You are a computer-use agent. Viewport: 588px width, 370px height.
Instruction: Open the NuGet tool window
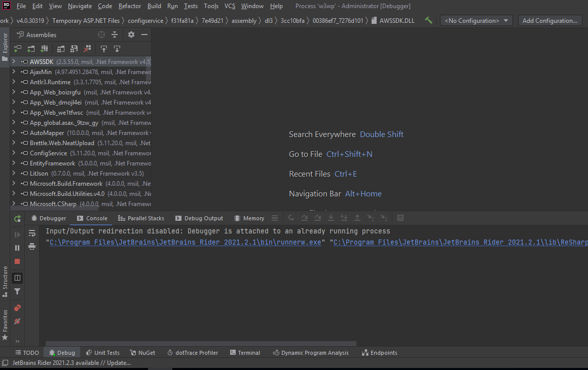pyautogui.click(x=142, y=353)
